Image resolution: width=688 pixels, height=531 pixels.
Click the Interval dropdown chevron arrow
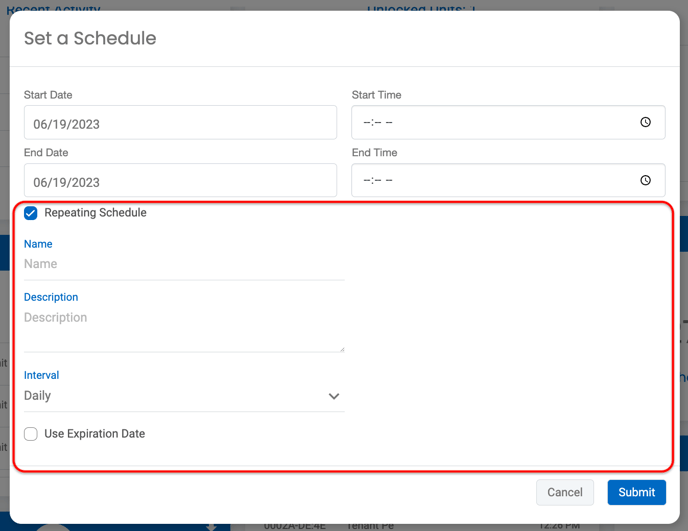click(334, 396)
